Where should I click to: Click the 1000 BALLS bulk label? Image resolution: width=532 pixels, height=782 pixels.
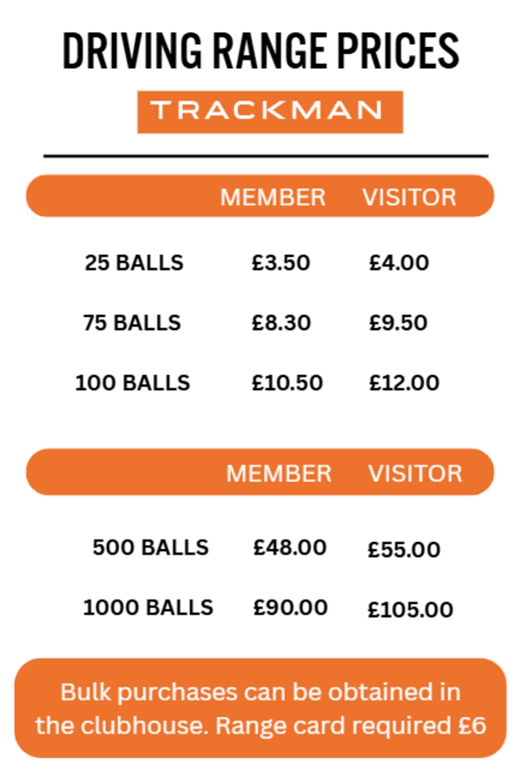[148, 608]
